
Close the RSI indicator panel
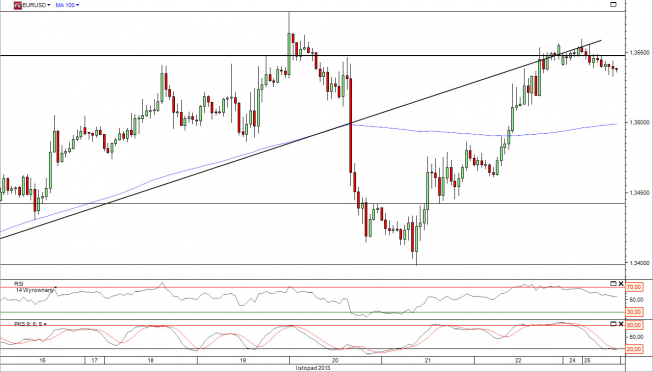coord(621,284)
